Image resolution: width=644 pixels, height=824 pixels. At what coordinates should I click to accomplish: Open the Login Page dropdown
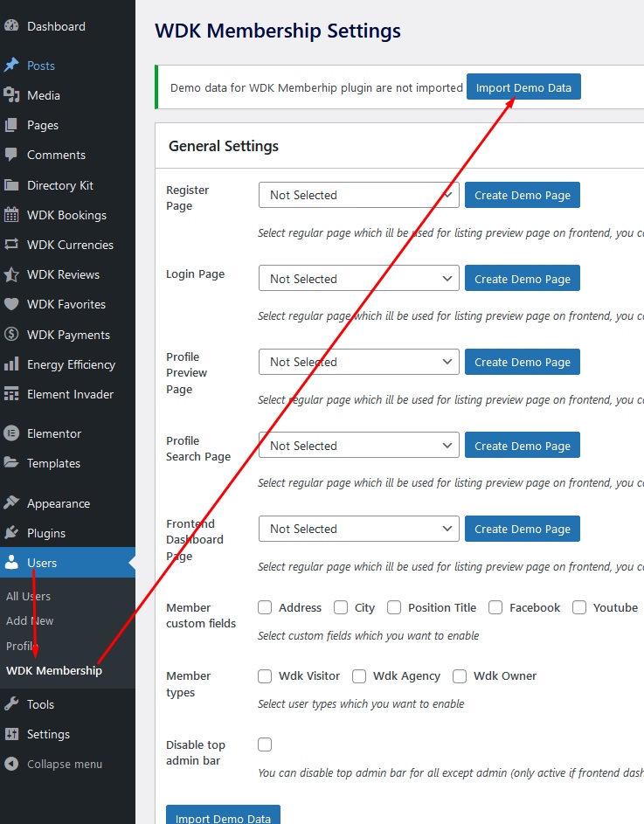[358, 278]
